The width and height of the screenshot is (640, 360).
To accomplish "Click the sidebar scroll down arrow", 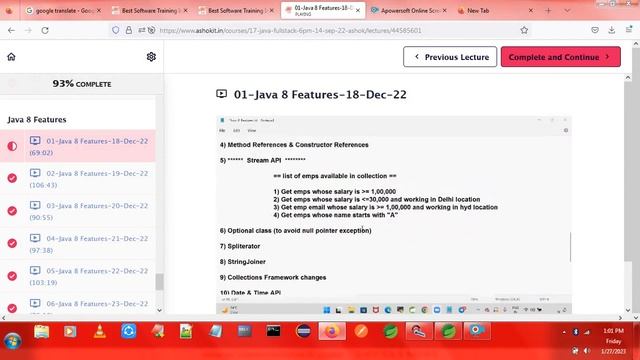I will pos(160,310).
